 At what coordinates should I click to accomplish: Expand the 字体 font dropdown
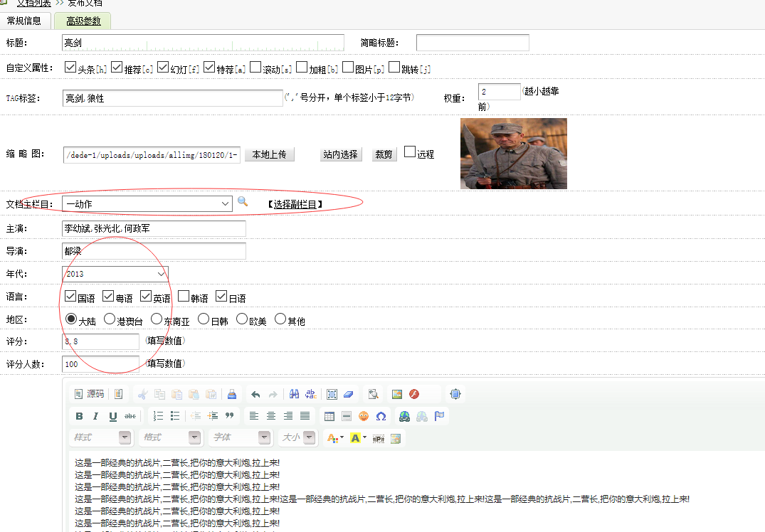(240, 437)
